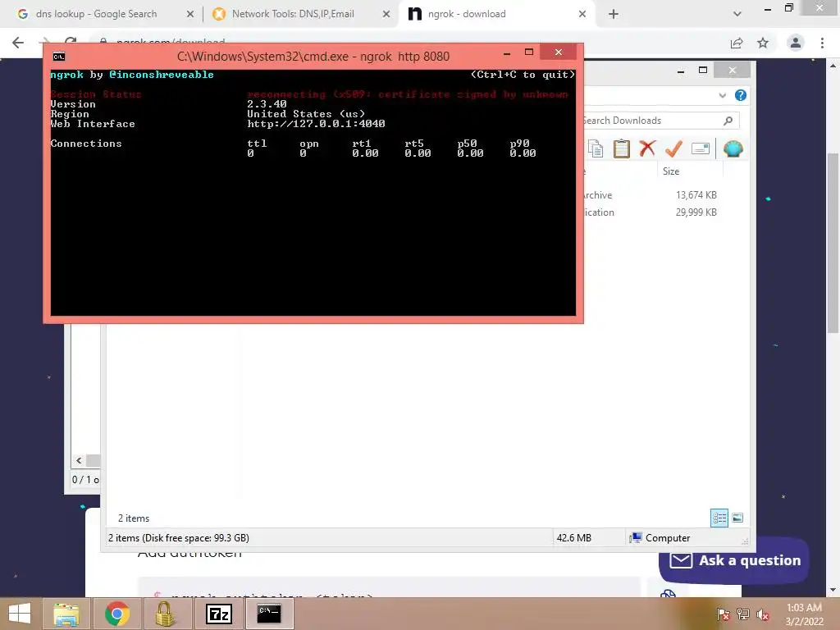Click Chrome's back arrow button

point(18,43)
